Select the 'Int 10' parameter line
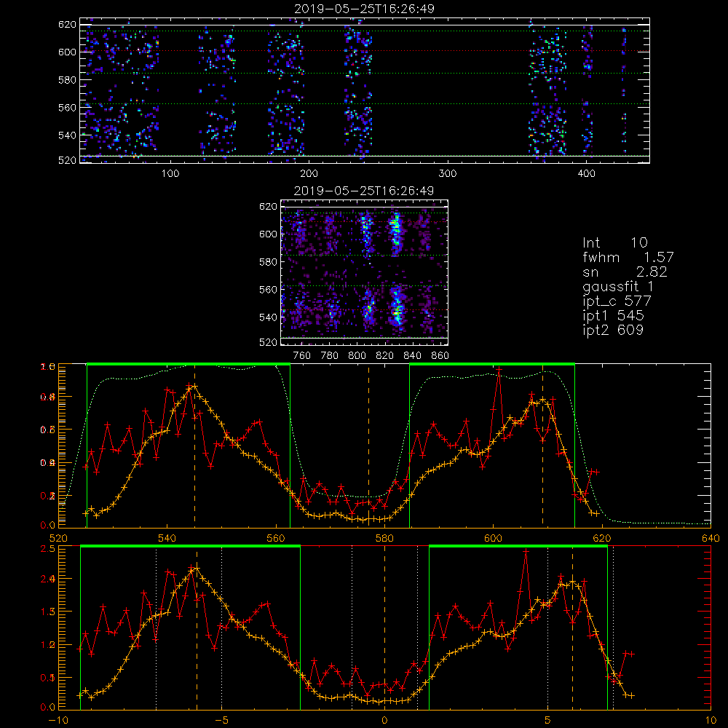This screenshot has height=728, width=728. point(614,243)
